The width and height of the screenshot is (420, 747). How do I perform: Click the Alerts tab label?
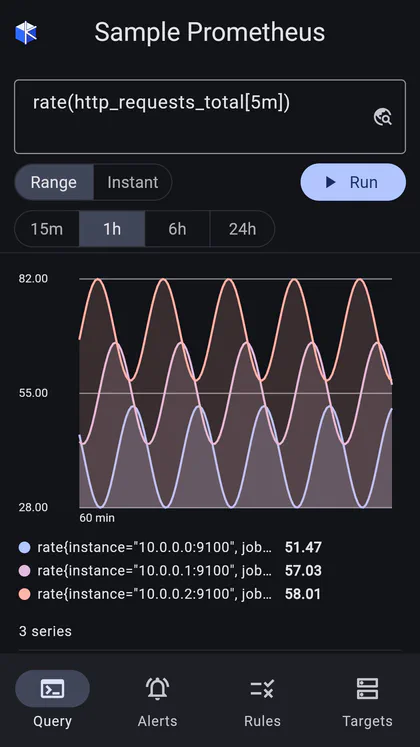(158, 721)
